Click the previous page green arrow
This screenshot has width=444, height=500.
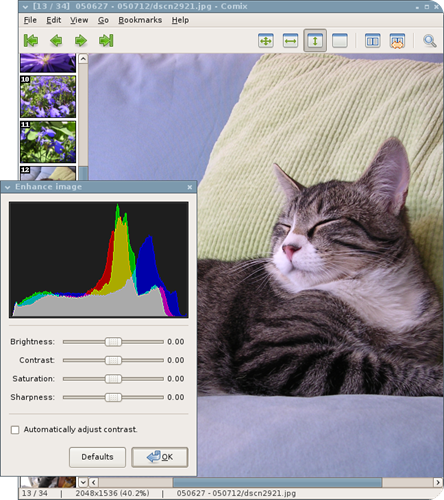click(x=56, y=41)
